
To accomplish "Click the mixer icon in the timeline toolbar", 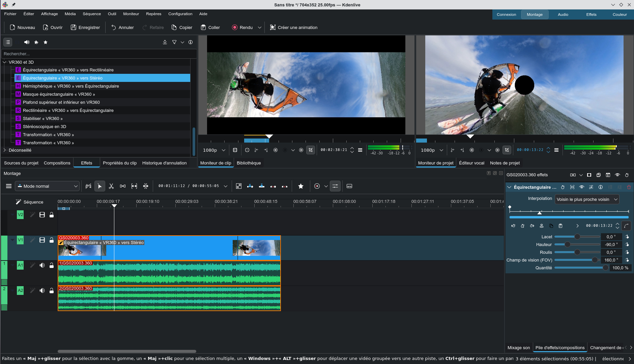I will pos(336,186).
